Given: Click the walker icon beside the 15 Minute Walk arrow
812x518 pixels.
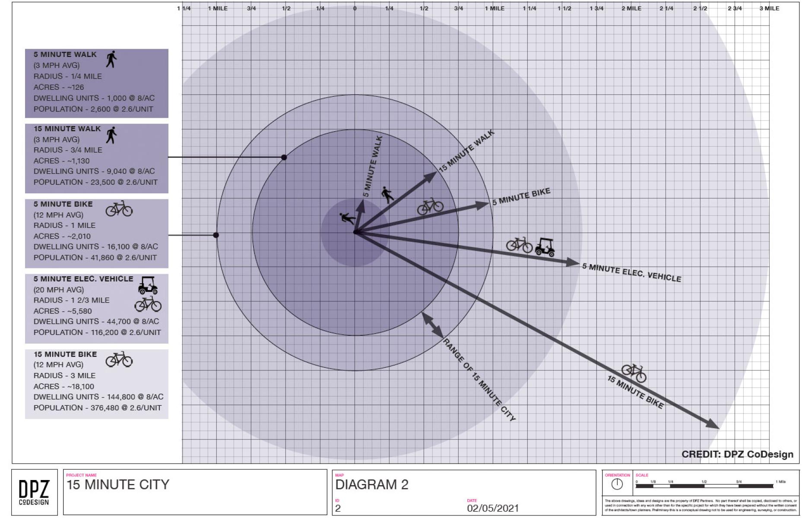Looking at the screenshot, I should click(387, 195).
